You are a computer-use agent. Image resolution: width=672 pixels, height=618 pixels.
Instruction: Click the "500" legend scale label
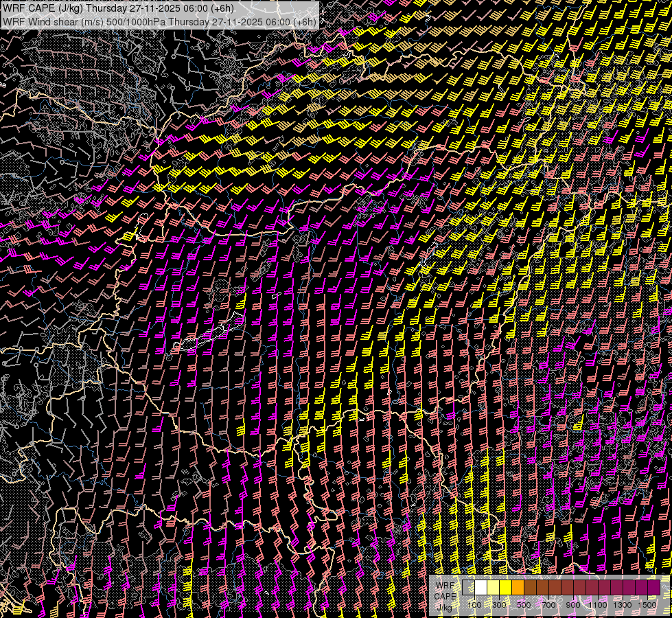[x=524, y=605]
